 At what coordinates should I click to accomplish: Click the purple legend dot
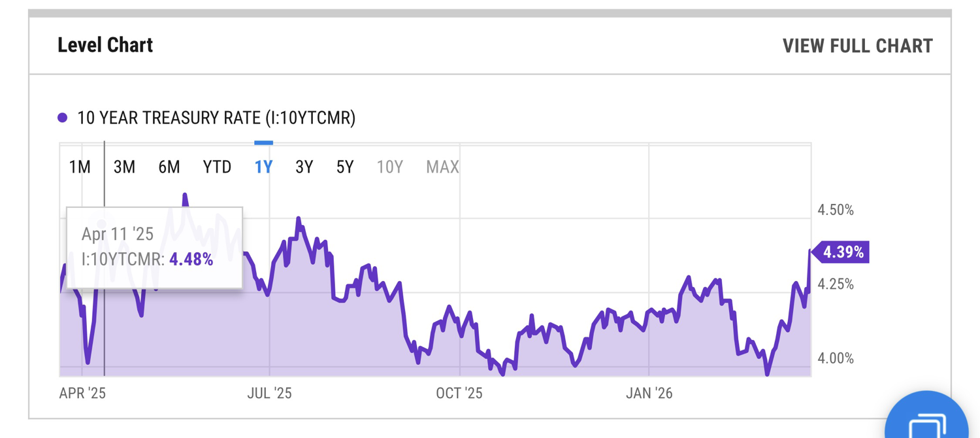click(63, 118)
